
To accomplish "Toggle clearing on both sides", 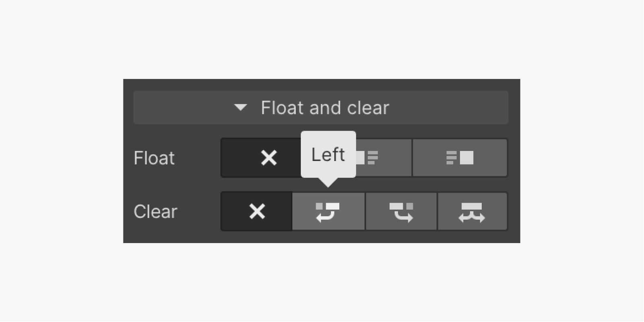I will point(472,211).
